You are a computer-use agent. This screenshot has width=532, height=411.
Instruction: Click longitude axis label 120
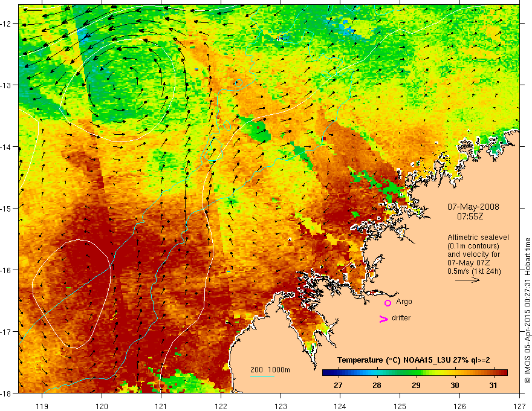click(102, 406)
